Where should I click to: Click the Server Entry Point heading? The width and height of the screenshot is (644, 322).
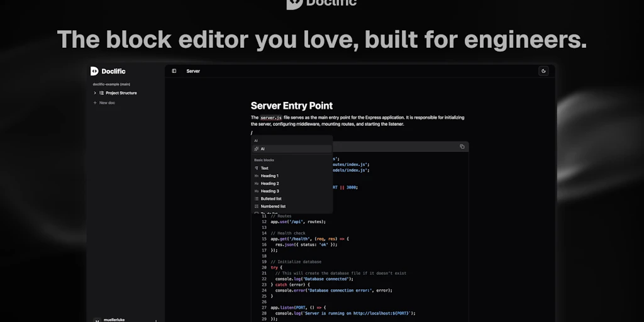pos(292,106)
